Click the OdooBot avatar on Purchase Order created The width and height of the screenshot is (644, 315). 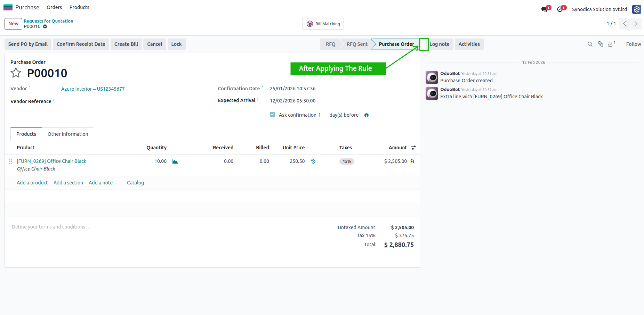coord(432,77)
